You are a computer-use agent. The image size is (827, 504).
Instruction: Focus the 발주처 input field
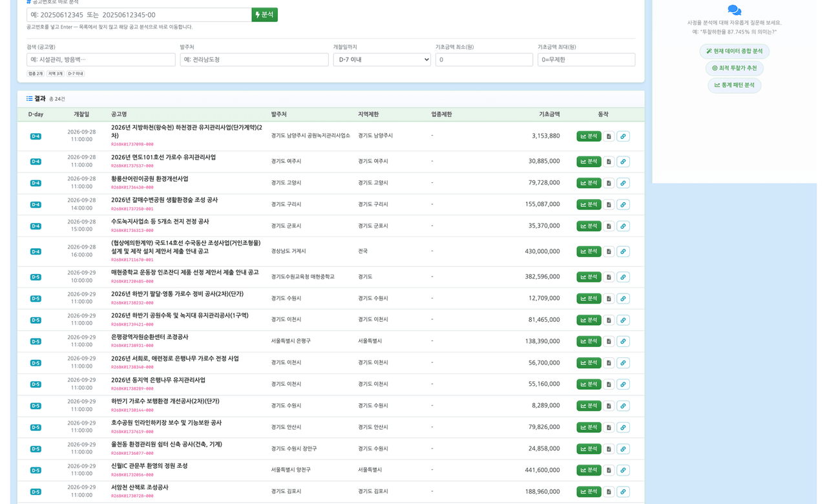(x=254, y=59)
